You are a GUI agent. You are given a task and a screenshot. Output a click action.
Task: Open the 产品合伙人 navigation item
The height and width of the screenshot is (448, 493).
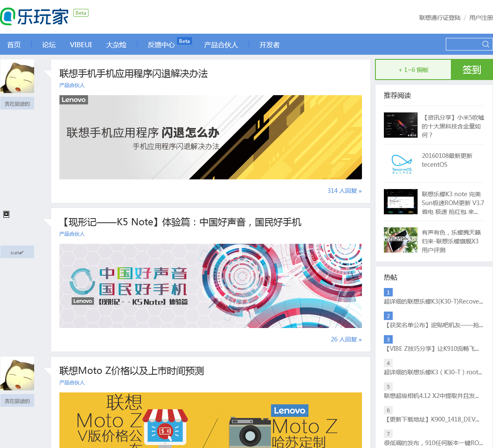coord(221,45)
